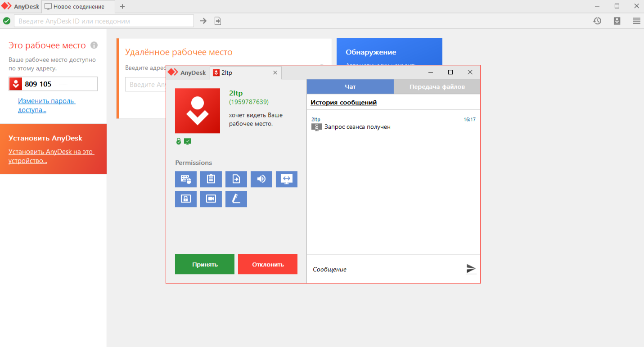The width and height of the screenshot is (644, 347).
Task: Toggle clipboard access permission
Action: [x=211, y=179]
